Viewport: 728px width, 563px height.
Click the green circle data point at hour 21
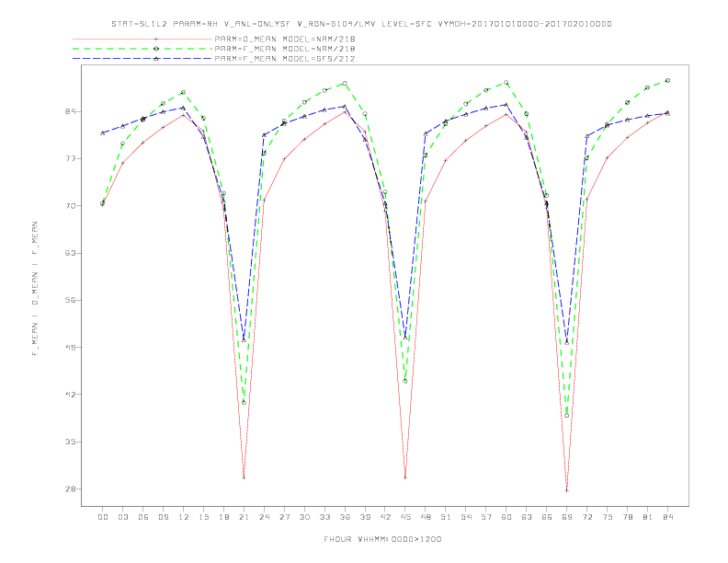(x=244, y=402)
